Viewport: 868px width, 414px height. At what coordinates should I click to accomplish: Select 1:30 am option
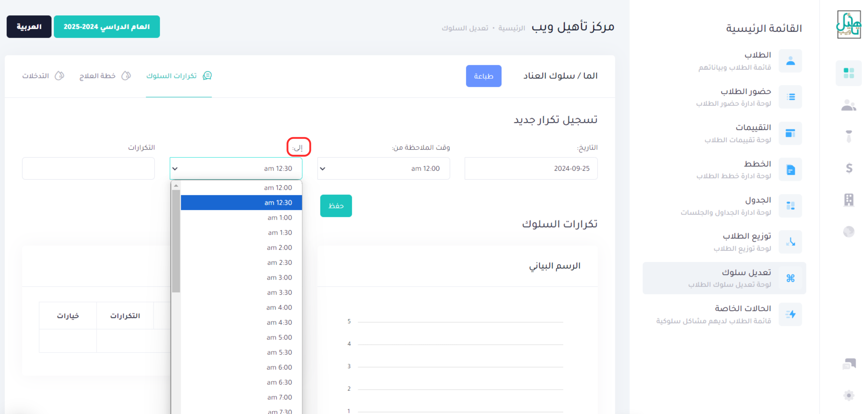point(241,232)
